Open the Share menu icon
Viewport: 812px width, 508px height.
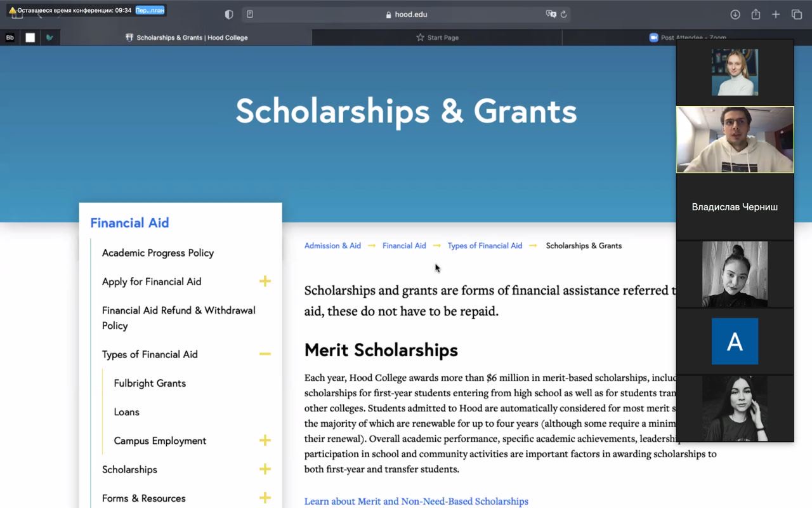click(x=756, y=15)
